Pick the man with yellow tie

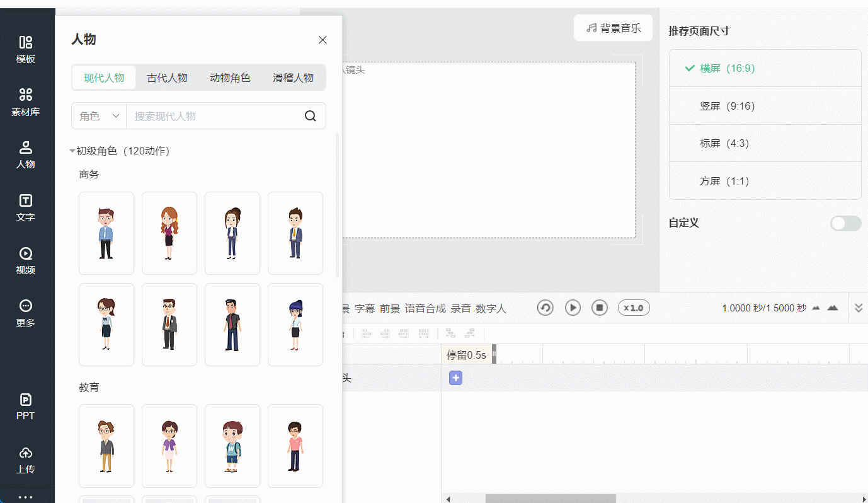[x=295, y=233]
